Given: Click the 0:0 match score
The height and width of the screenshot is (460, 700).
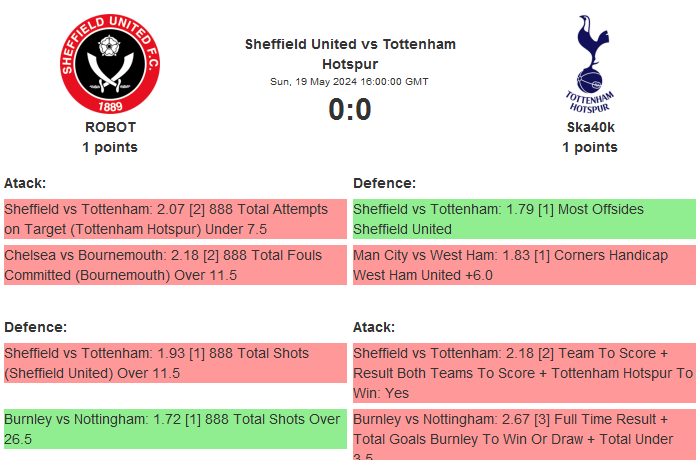Looking at the screenshot, I should pyautogui.click(x=350, y=109).
